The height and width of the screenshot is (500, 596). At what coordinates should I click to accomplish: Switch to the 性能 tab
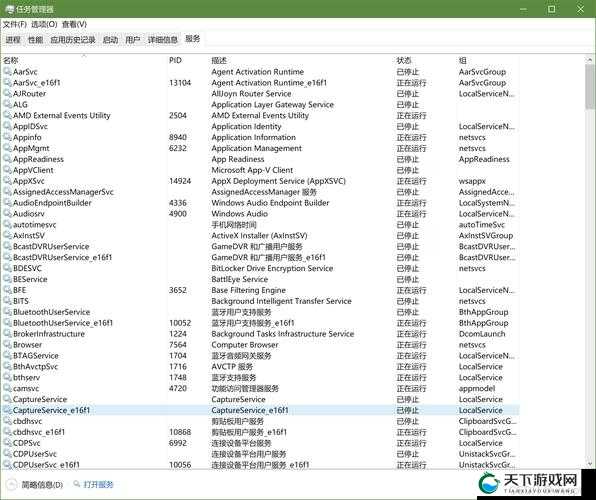pos(35,40)
